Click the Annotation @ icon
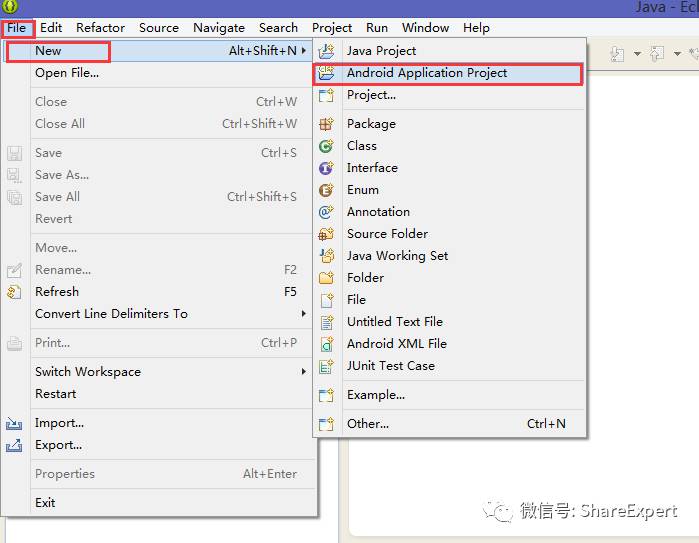Image resolution: width=699 pixels, height=543 pixels. (x=326, y=212)
